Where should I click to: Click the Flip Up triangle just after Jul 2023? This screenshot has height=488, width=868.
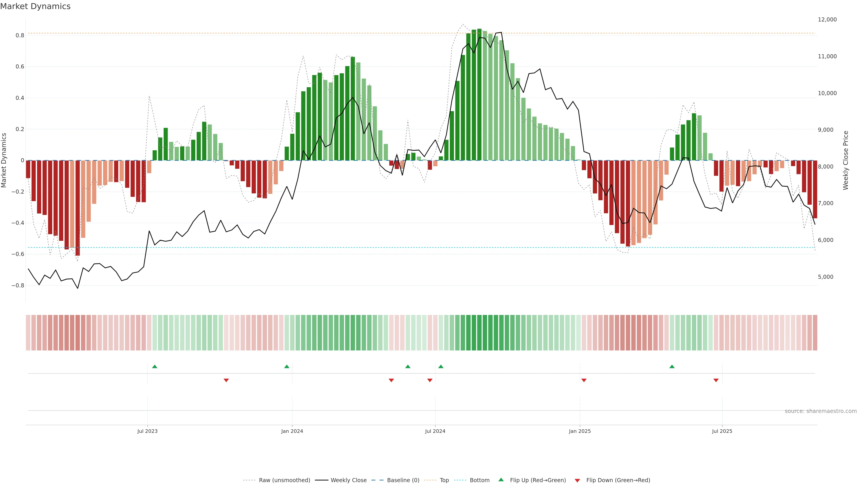155,366
